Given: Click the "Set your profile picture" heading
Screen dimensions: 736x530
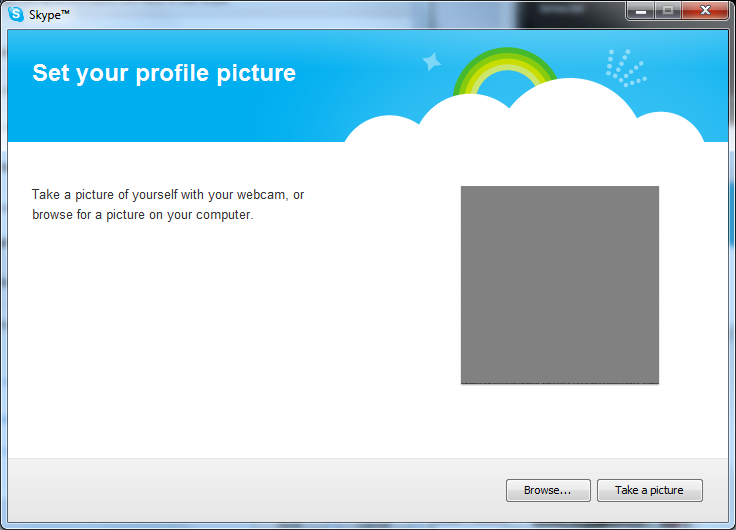Looking at the screenshot, I should [x=164, y=73].
